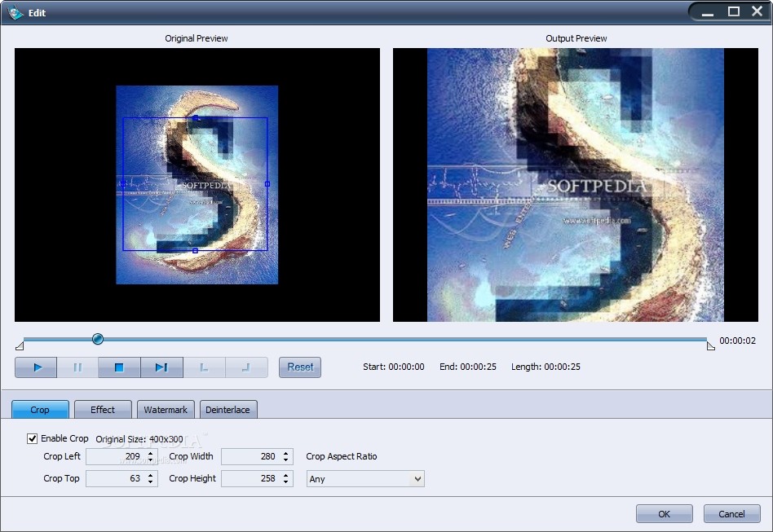The image size is (773, 532).
Task: Click the Play button
Action: click(x=36, y=367)
